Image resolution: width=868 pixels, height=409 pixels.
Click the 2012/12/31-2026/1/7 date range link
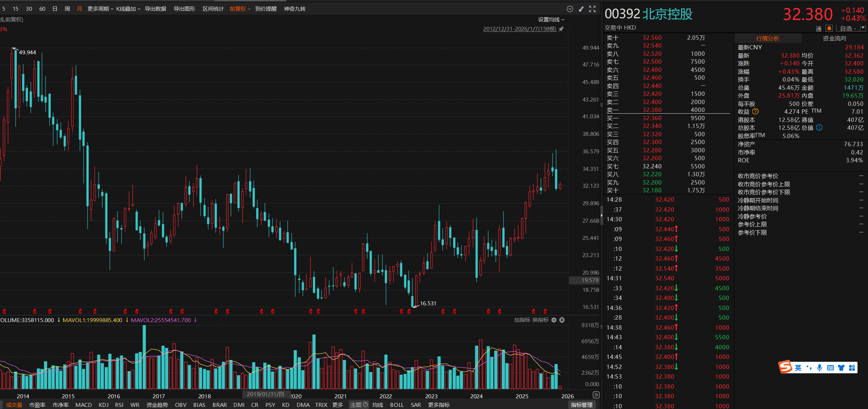(520, 29)
